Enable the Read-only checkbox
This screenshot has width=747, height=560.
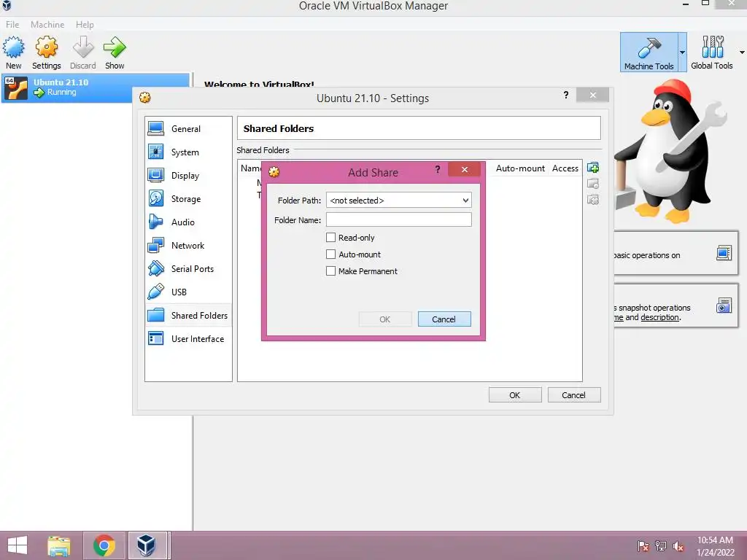click(x=330, y=237)
